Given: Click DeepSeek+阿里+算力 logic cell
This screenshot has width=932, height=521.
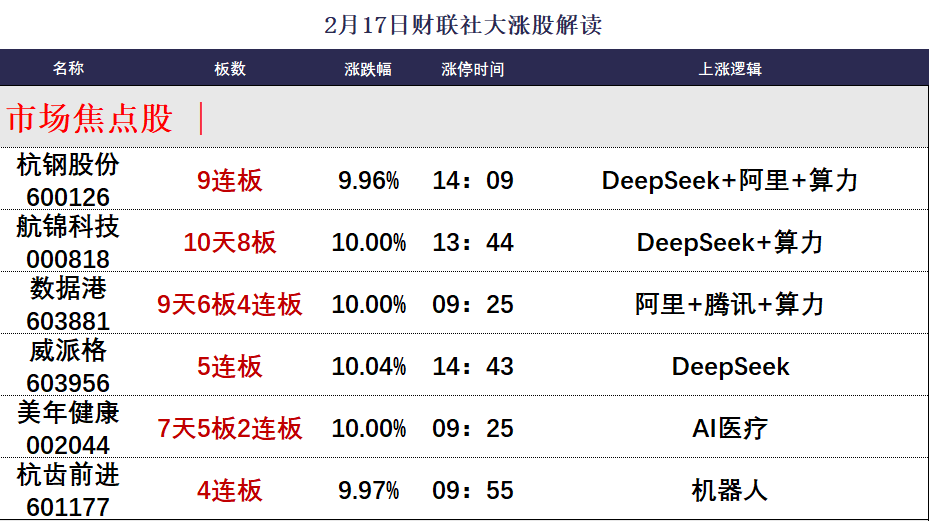Looking at the screenshot, I should click(730, 181).
